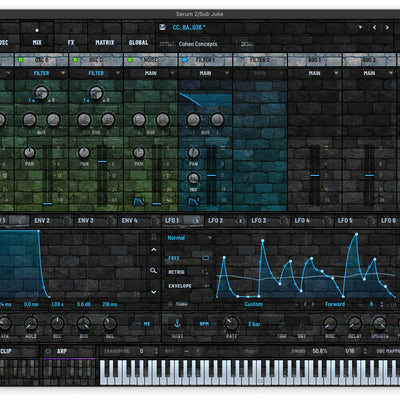
Task: Click the envelope magnifier zoom icon
Action: click(153, 271)
